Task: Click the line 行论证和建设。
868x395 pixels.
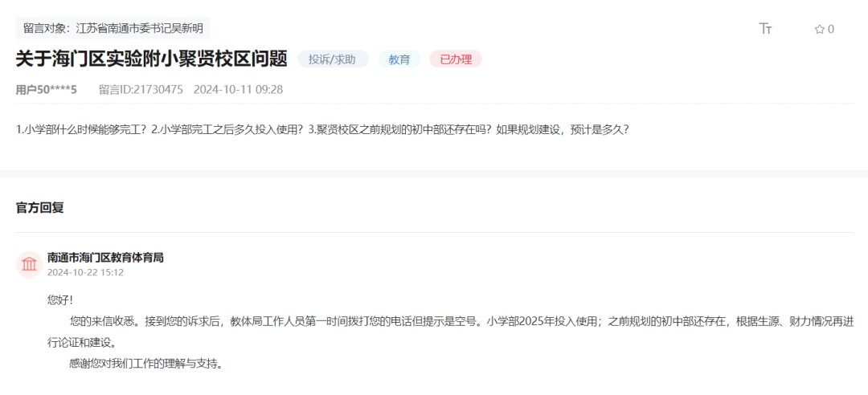Action: 82,343
